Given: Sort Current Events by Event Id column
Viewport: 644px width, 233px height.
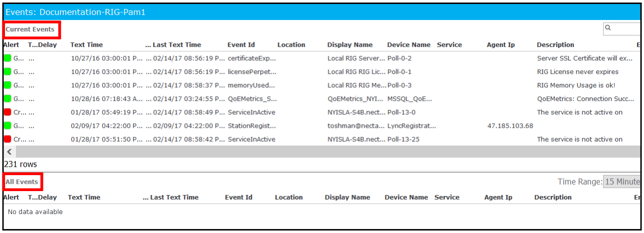Looking at the screenshot, I should coord(241,45).
